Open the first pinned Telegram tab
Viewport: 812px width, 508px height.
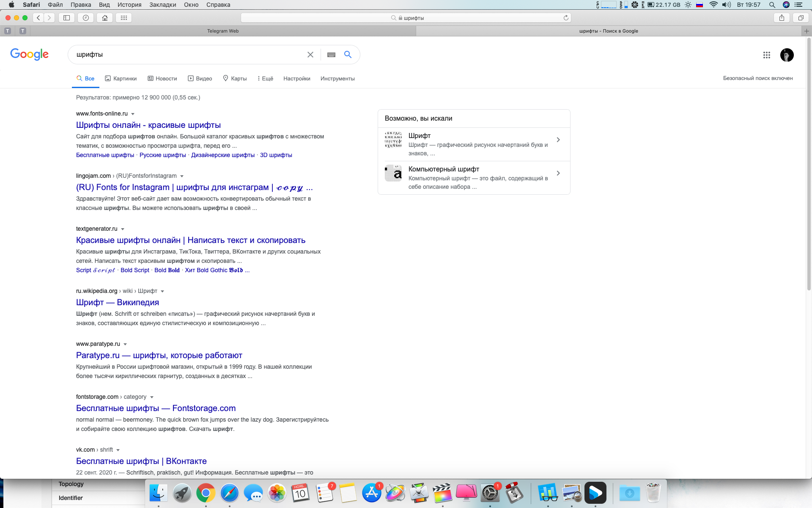click(x=8, y=31)
